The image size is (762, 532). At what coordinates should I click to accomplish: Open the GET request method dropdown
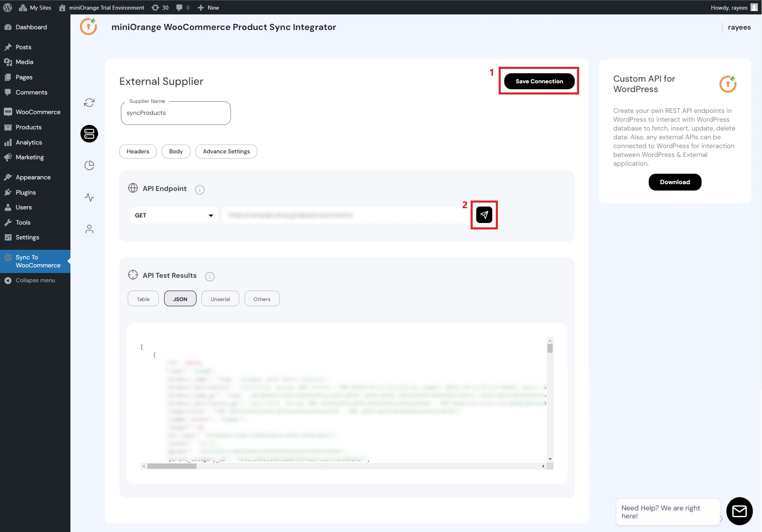[174, 215]
